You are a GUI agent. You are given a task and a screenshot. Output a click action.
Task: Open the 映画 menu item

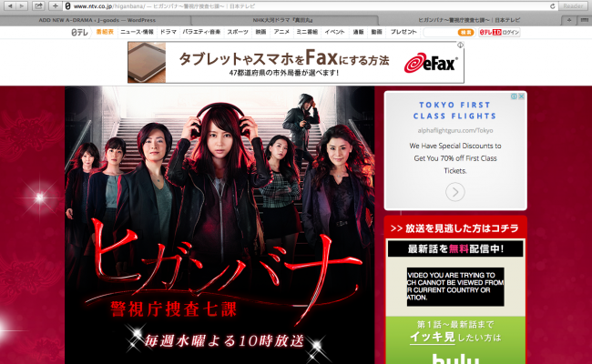260,32
